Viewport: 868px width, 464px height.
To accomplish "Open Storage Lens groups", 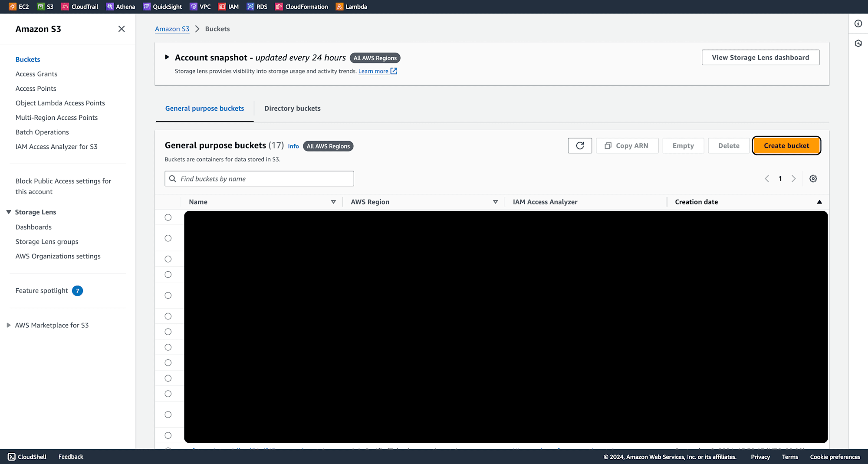I will (x=47, y=242).
